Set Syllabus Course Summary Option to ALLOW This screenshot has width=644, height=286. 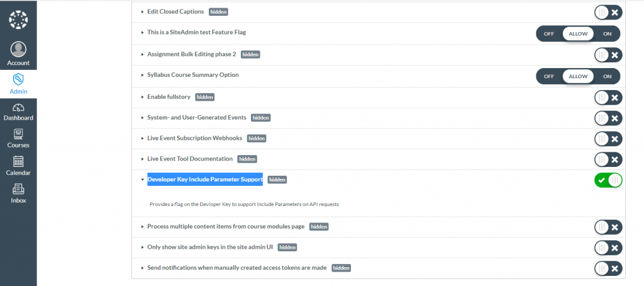pos(578,76)
